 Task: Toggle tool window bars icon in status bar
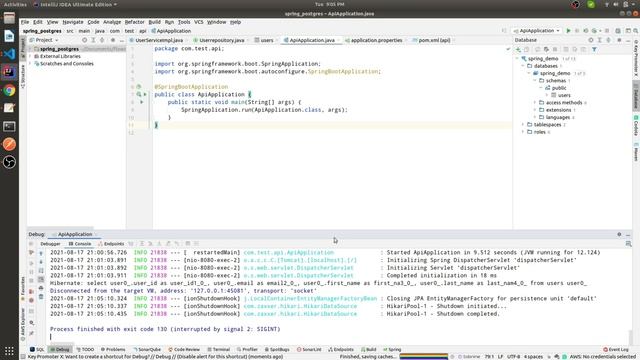(x=23, y=357)
